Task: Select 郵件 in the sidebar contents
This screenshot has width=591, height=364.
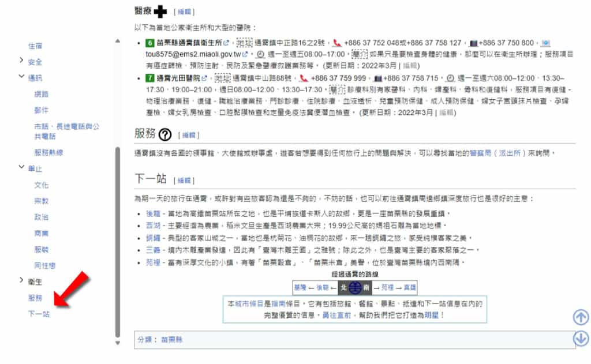Action: 42,110
